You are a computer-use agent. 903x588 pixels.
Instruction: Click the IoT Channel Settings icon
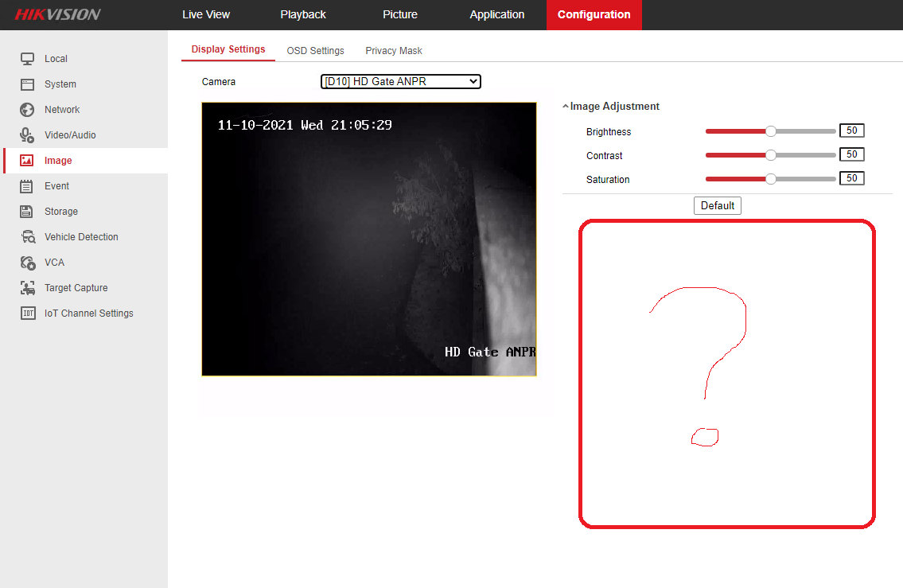[x=28, y=313]
